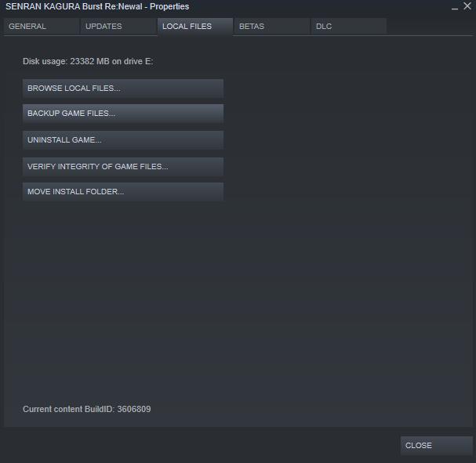Click BROWSE LOCAL FILES button

coord(123,89)
